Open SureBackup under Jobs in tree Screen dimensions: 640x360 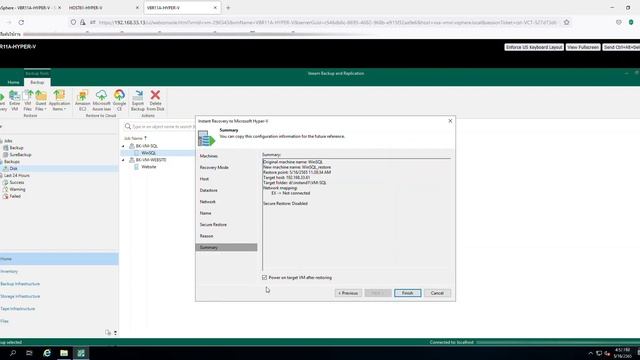click(20, 155)
